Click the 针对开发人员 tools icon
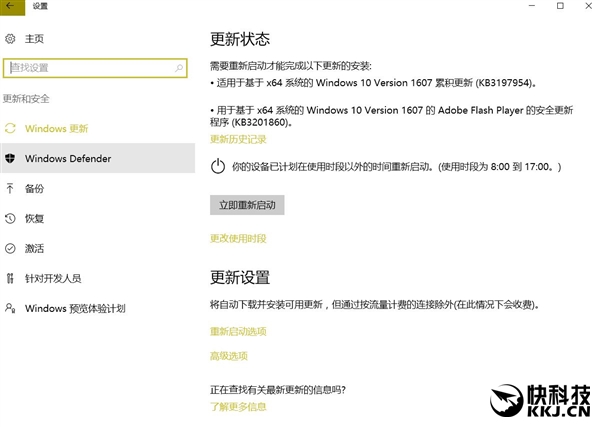The image size is (600, 427). pyautogui.click(x=10, y=278)
